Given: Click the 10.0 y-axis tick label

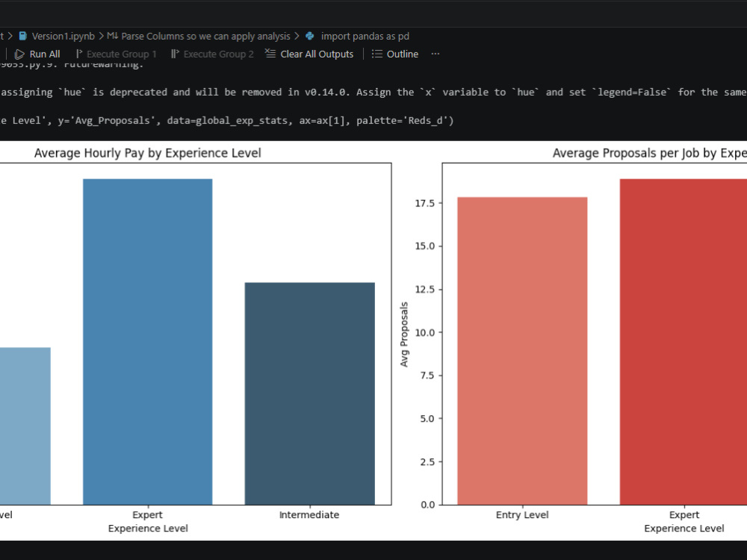Looking at the screenshot, I should pos(425,332).
